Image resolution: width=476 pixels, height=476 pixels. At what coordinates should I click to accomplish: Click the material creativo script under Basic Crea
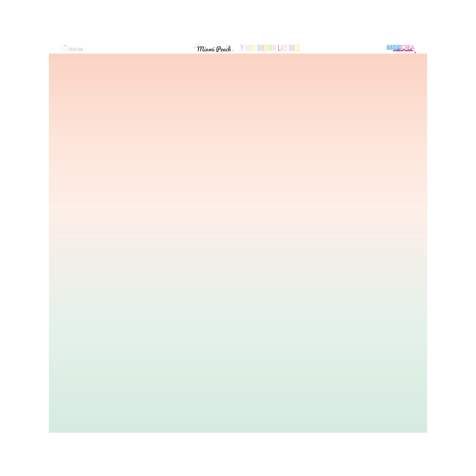click(x=403, y=51)
